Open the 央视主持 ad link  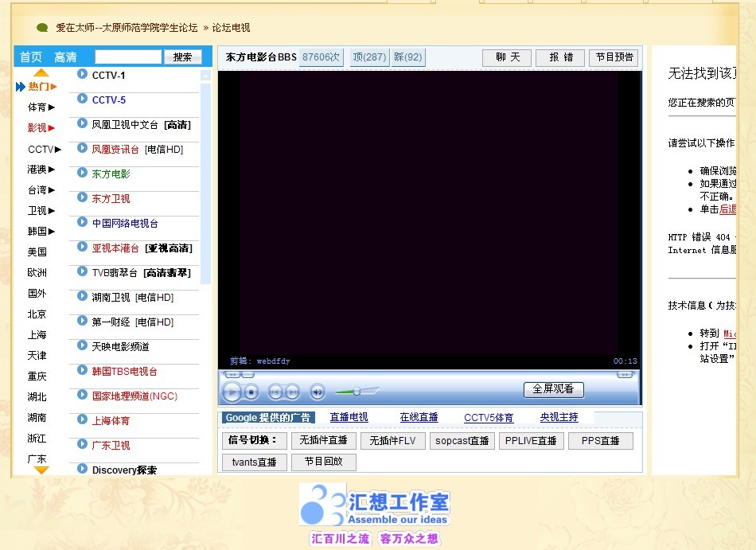(559, 417)
